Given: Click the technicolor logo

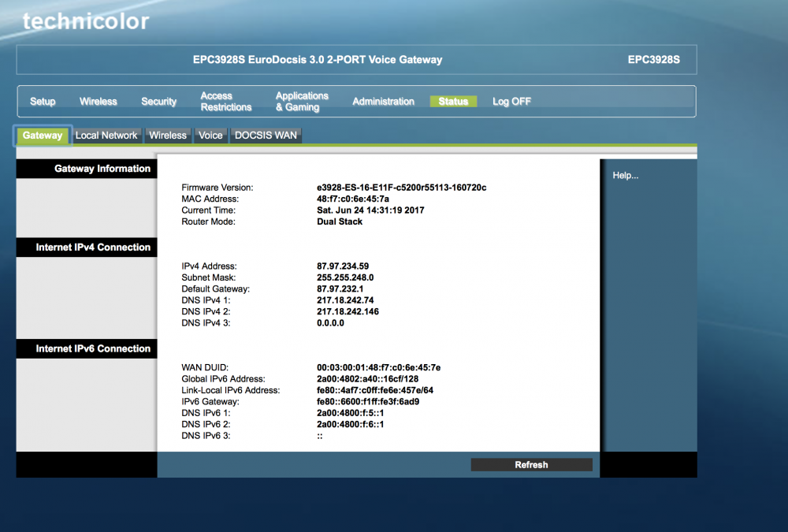Looking at the screenshot, I should click(86, 21).
